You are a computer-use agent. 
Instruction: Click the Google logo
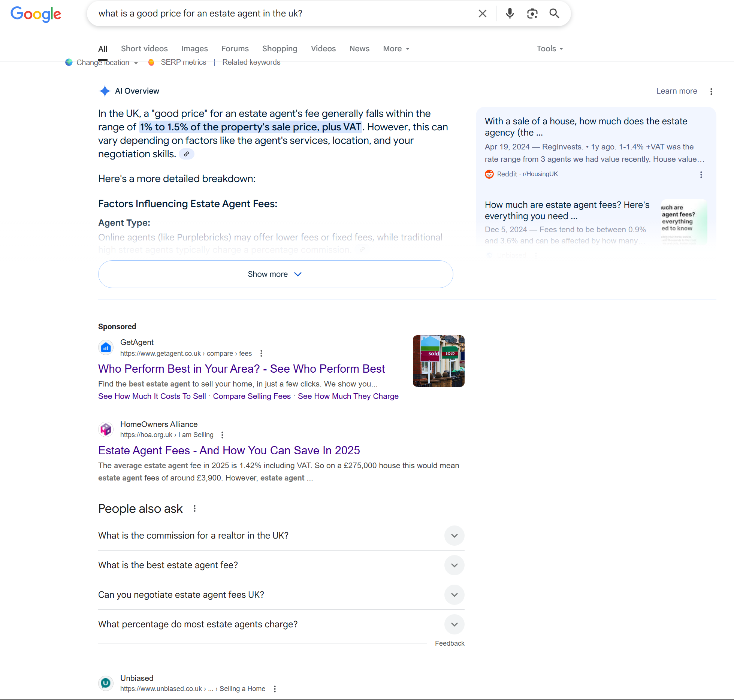36,14
